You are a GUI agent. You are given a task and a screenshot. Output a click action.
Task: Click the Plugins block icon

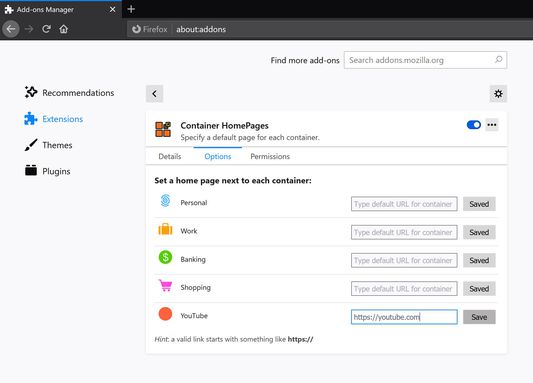31,170
